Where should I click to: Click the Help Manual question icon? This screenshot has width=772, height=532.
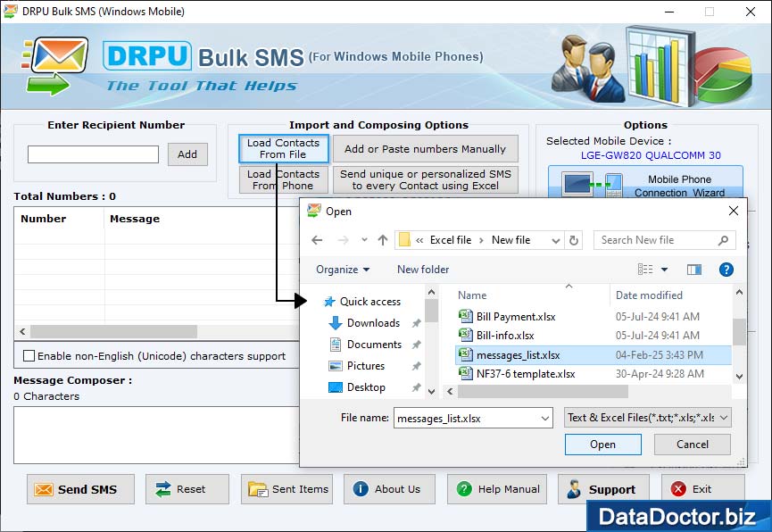464,488
